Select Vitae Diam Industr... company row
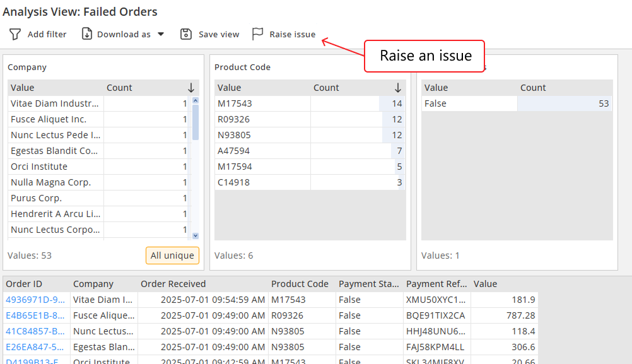 [100, 103]
